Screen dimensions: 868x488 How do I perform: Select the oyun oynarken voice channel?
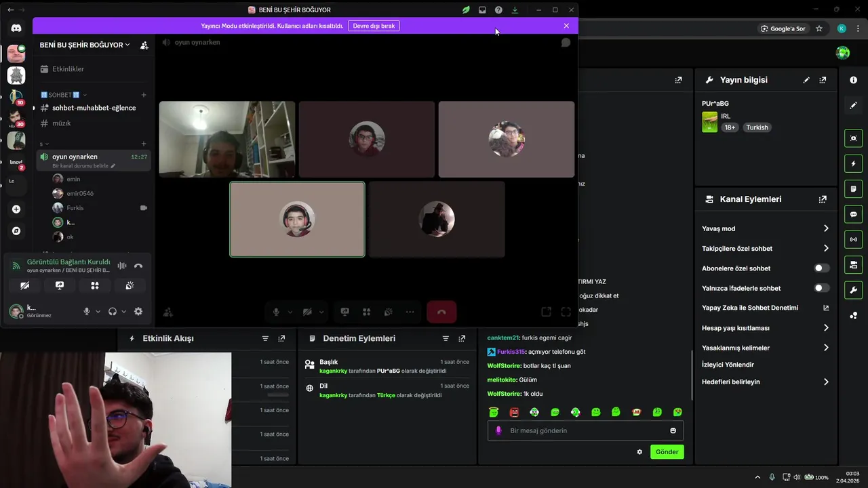[93, 160]
